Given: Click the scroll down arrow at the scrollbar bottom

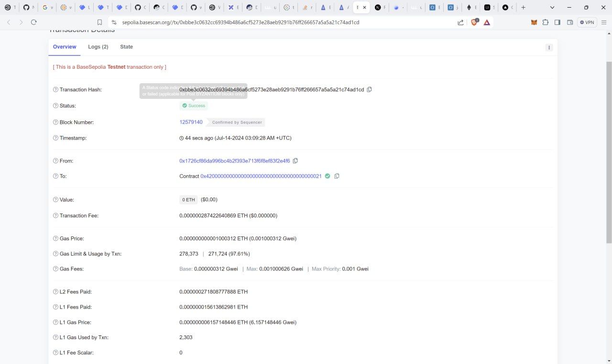Looking at the screenshot, I should point(609,360).
